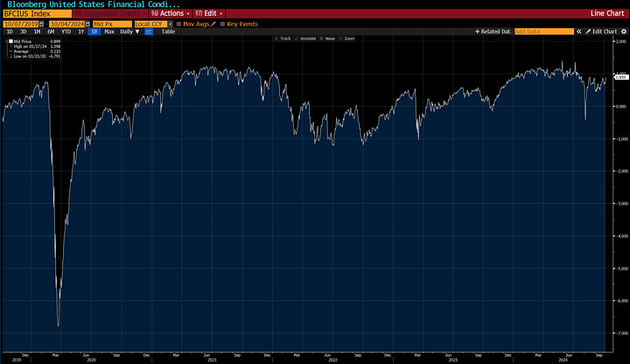Select the 1D time range
This screenshot has width=630, height=364.
(x=10, y=31)
